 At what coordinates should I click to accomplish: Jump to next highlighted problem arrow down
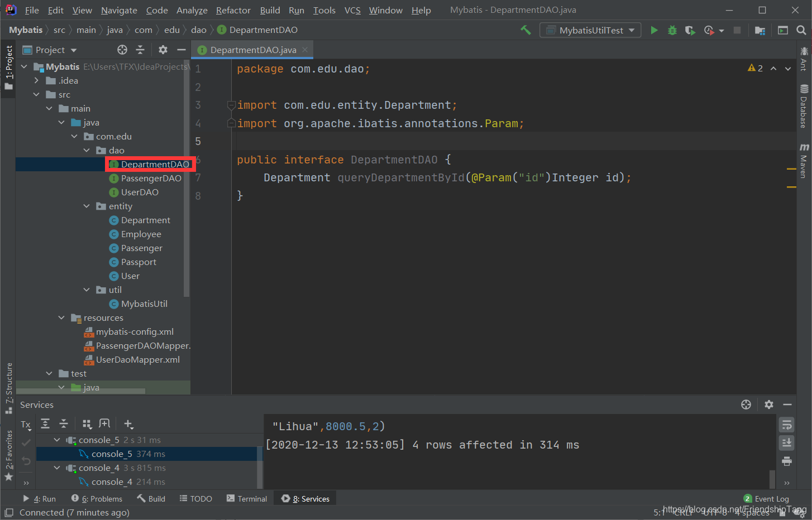click(x=788, y=68)
